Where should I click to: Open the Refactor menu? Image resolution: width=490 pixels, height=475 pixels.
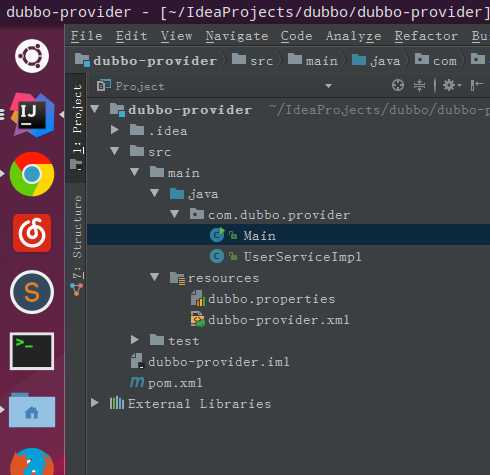(426, 36)
